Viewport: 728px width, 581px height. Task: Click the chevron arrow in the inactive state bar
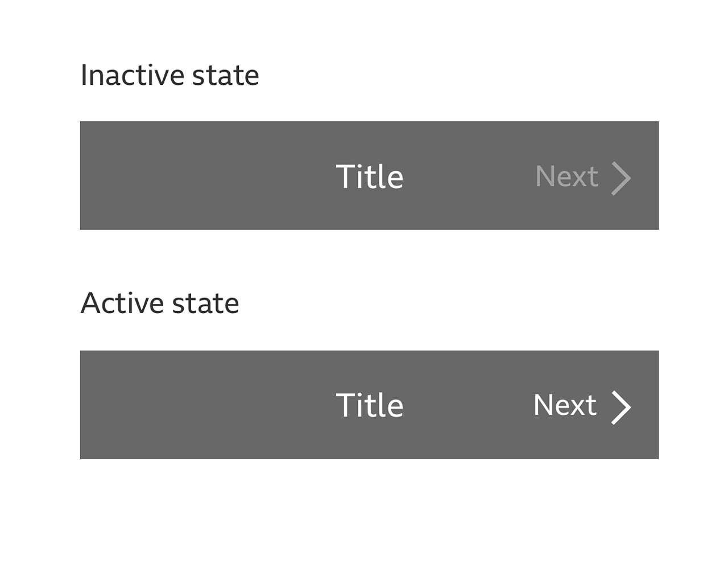click(622, 177)
